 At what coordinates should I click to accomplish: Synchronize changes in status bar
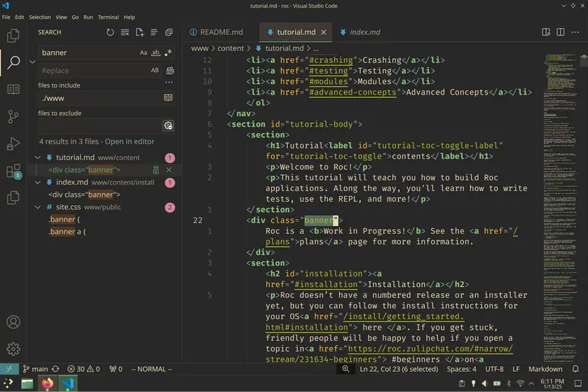[55, 369]
